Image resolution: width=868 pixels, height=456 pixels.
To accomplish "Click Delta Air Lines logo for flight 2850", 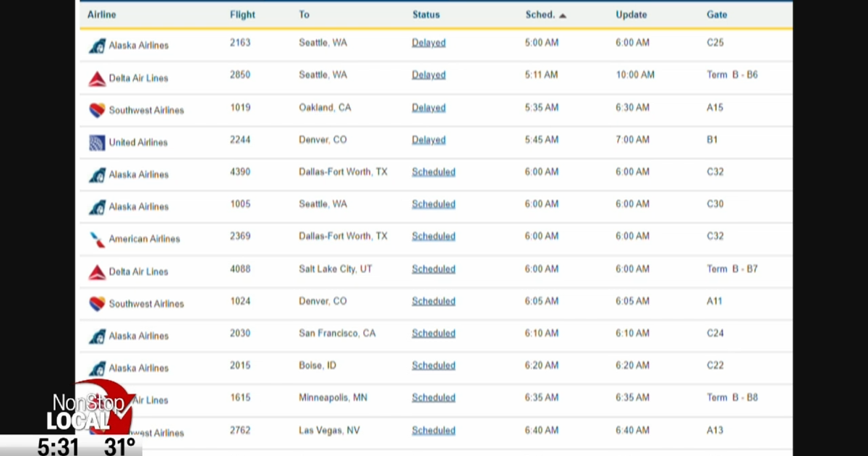I will point(97,78).
